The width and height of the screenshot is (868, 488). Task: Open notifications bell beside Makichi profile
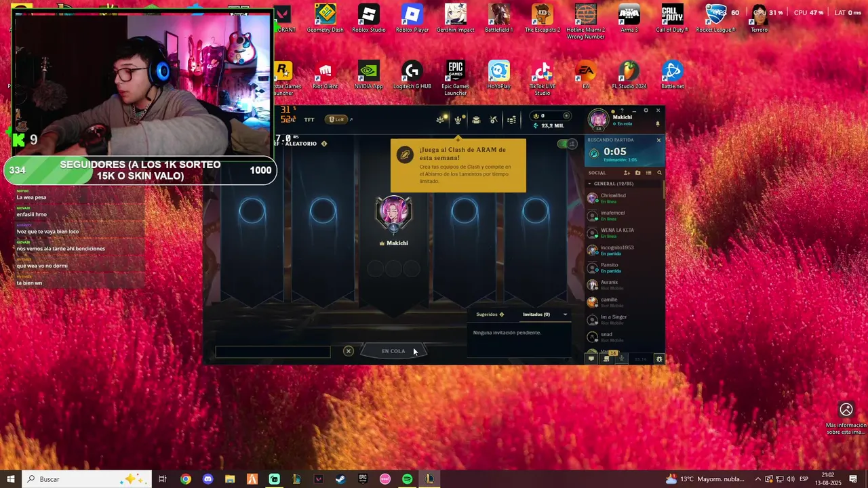pos(657,124)
